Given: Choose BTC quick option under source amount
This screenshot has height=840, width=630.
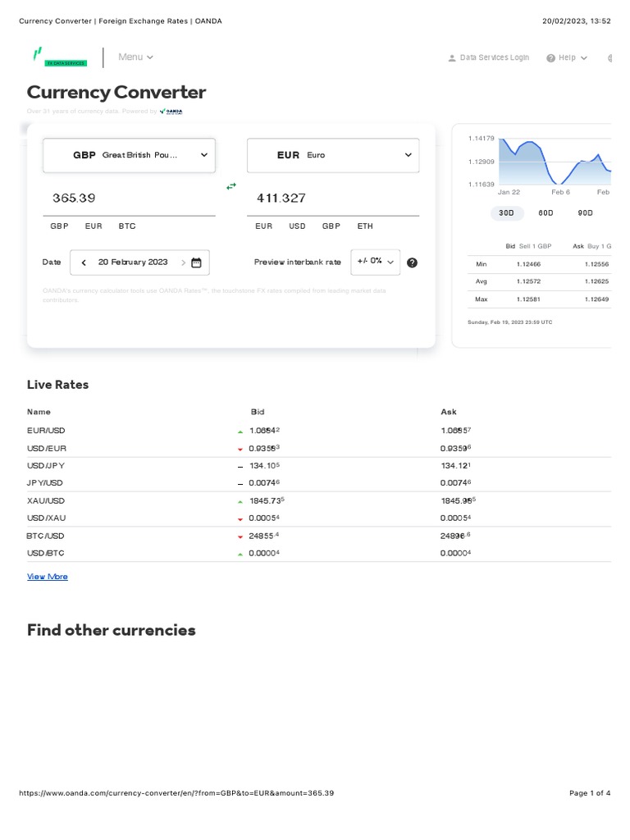Looking at the screenshot, I should [x=127, y=226].
